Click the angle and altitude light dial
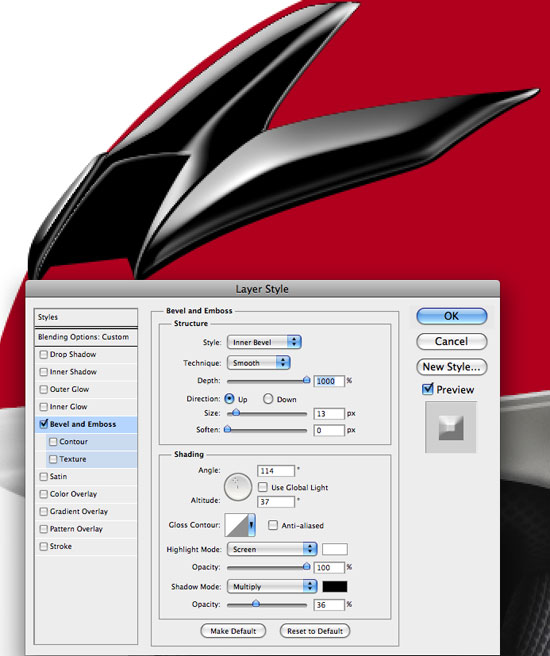The height and width of the screenshot is (656, 550). point(238,487)
